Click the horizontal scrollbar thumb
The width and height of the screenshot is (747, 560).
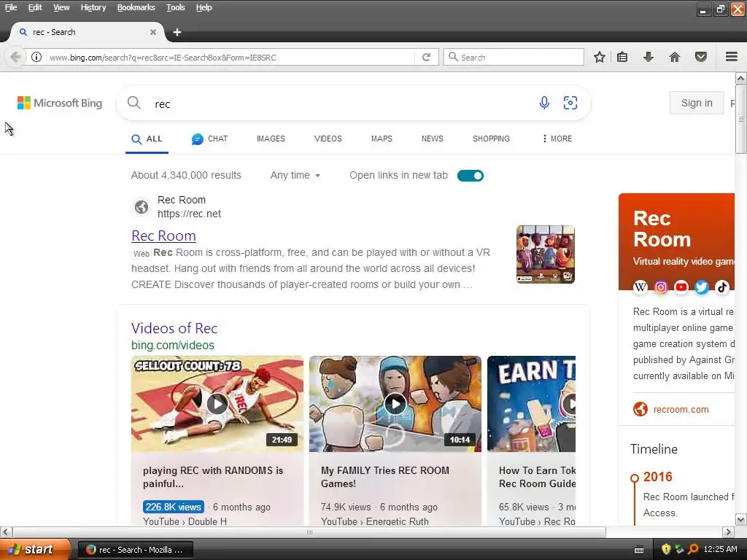point(309,532)
